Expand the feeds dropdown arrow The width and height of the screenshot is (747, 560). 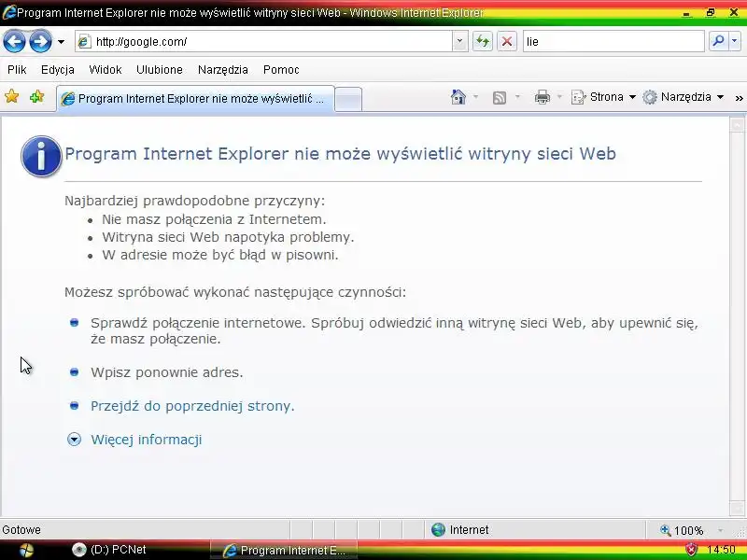point(517,97)
